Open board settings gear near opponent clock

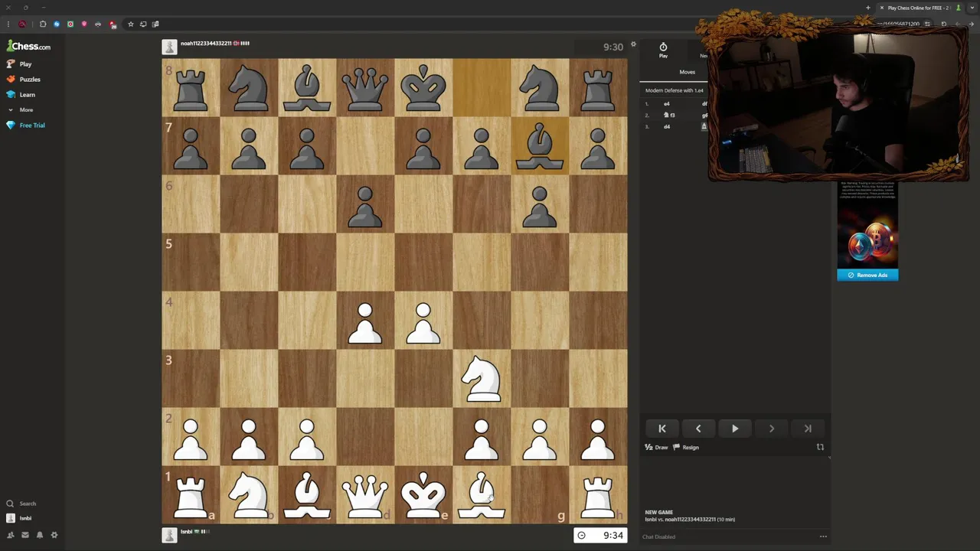pyautogui.click(x=633, y=44)
